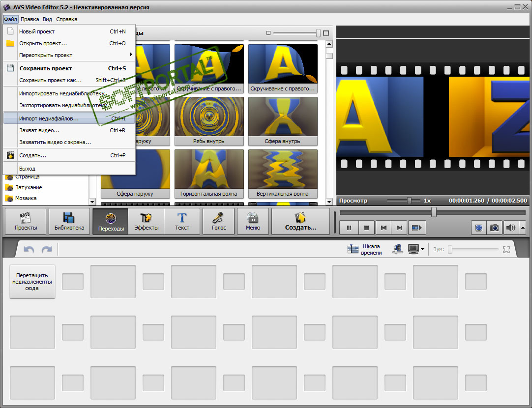Click the zoom-to-fit icon
Viewport: 532px width, 408px height.
[x=506, y=250]
